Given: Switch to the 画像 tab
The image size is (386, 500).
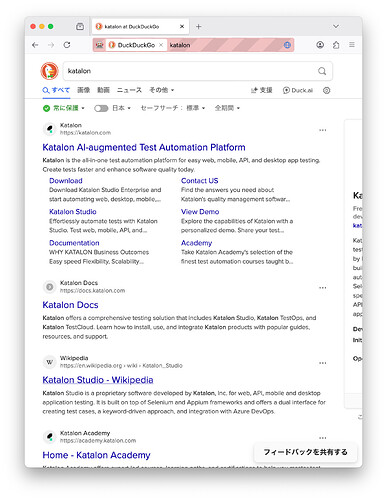Looking at the screenshot, I should pyautogui.click(x=83, y=90).
